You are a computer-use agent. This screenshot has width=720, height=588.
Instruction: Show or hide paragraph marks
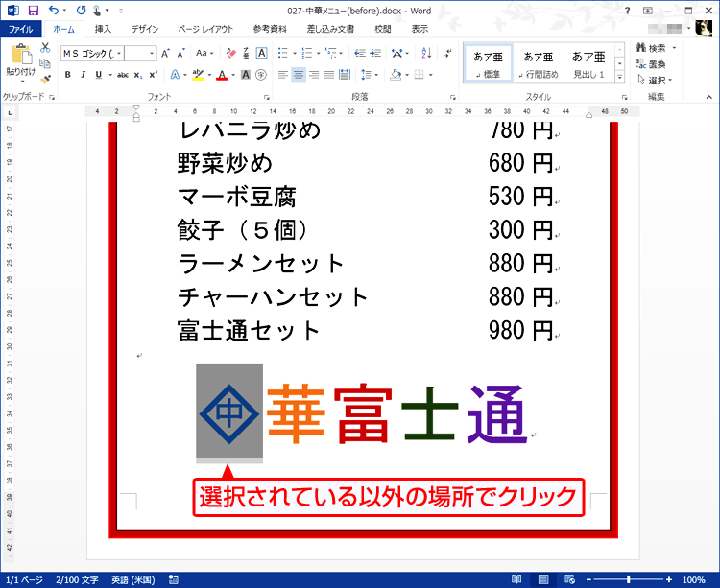[447, 53]
